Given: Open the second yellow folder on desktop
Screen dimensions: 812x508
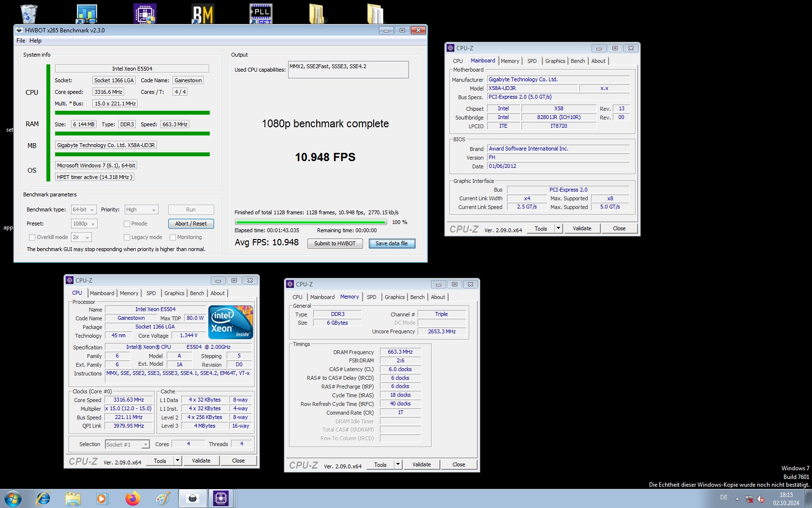Looking at the screenshot, I should (375, 14).
